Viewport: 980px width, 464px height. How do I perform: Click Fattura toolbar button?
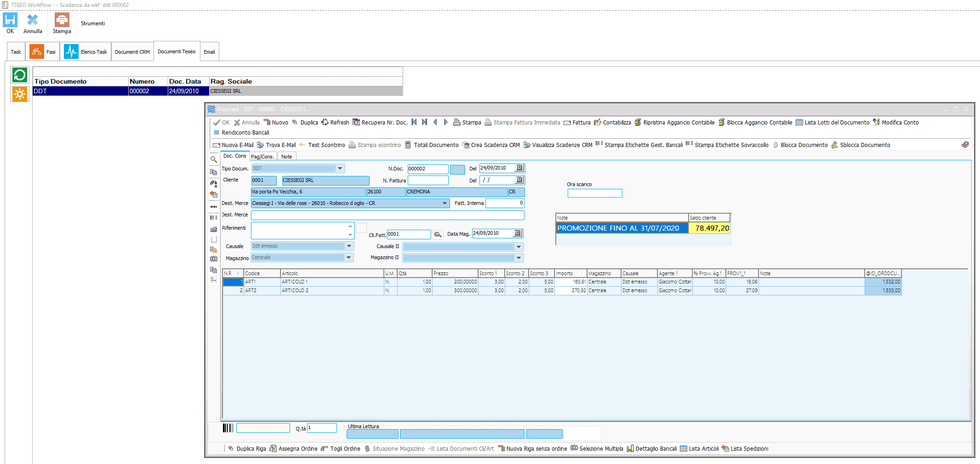pyautogui.click(x=577, y=122)
